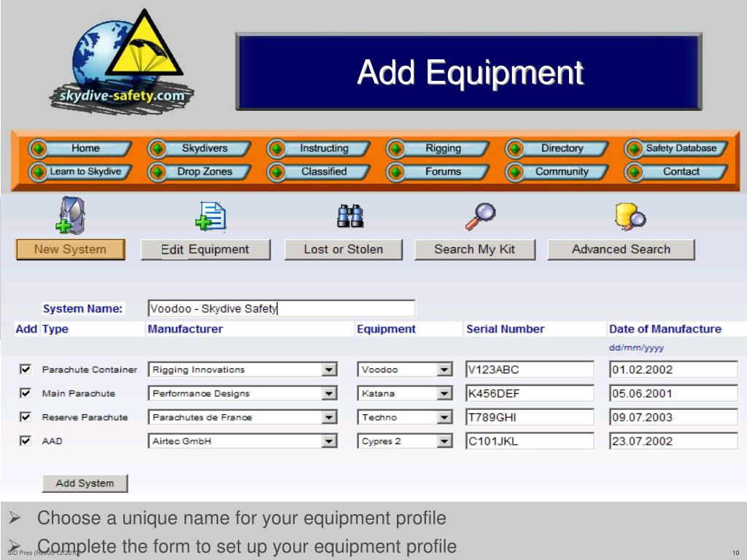The image size is (747, 560).
Task: Click the green bullet beside Rigging
Action: point(396,149)
